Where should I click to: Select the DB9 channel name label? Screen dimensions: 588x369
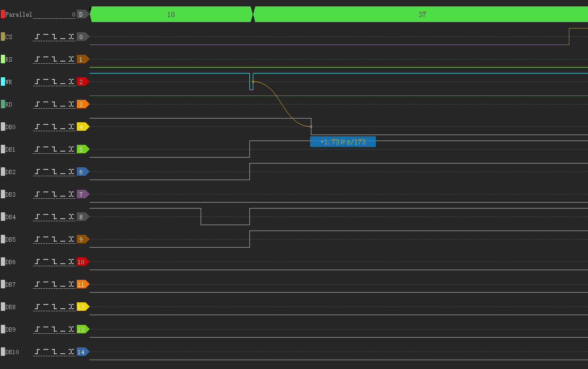11,330
